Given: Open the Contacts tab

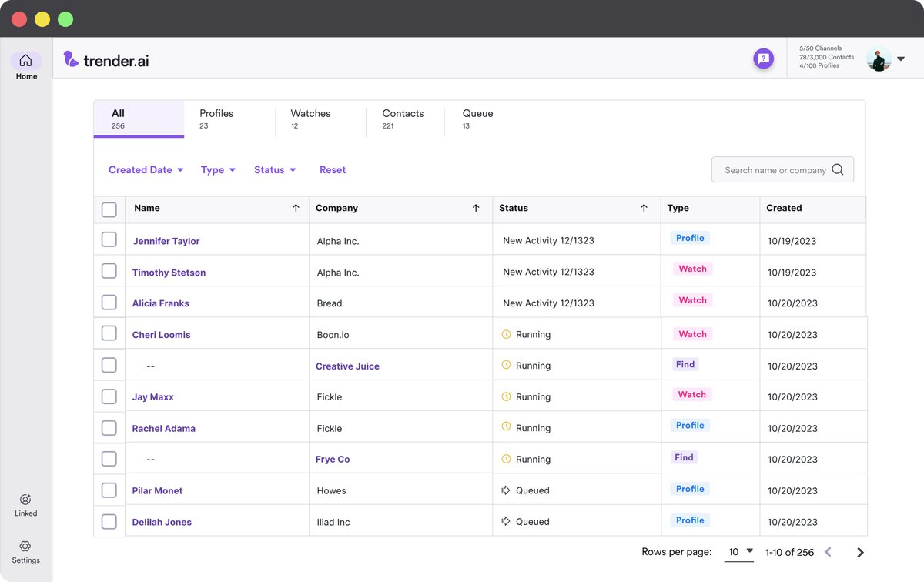Looking at the screenshot, I should [403, 118].
